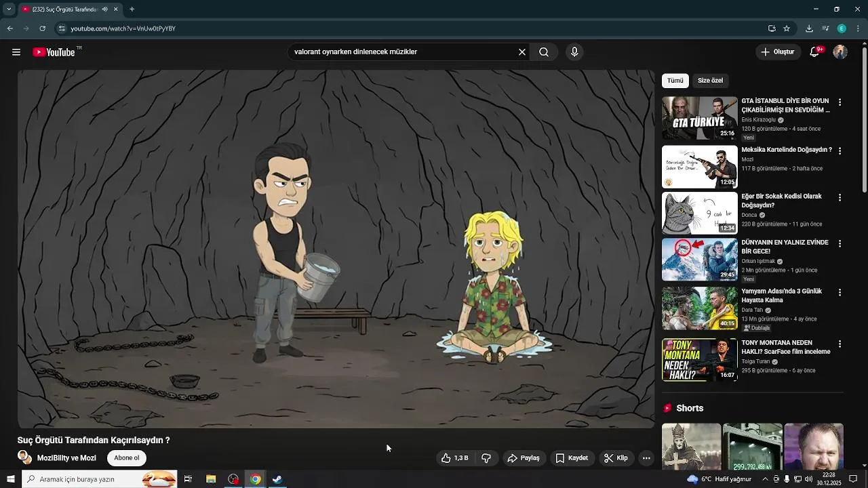Start voice search with the microphone
The width and height of the screenshot is (868, 488).
574,52
